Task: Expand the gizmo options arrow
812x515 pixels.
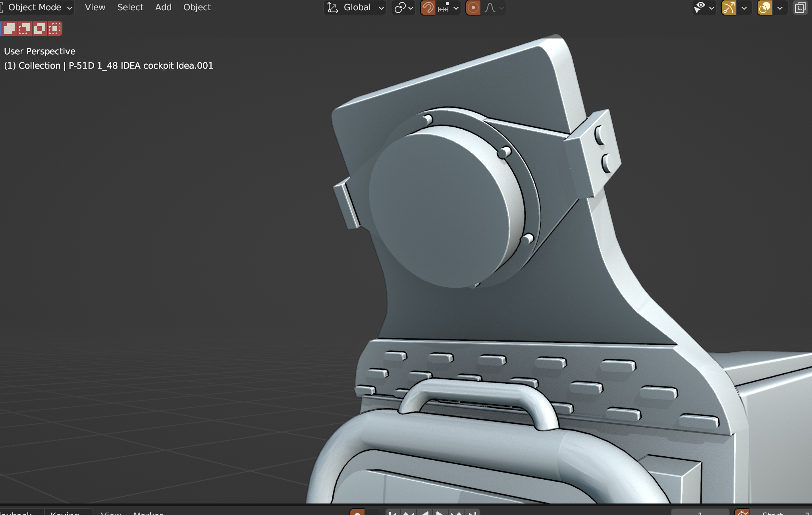Action: click(x=744, y=8)
